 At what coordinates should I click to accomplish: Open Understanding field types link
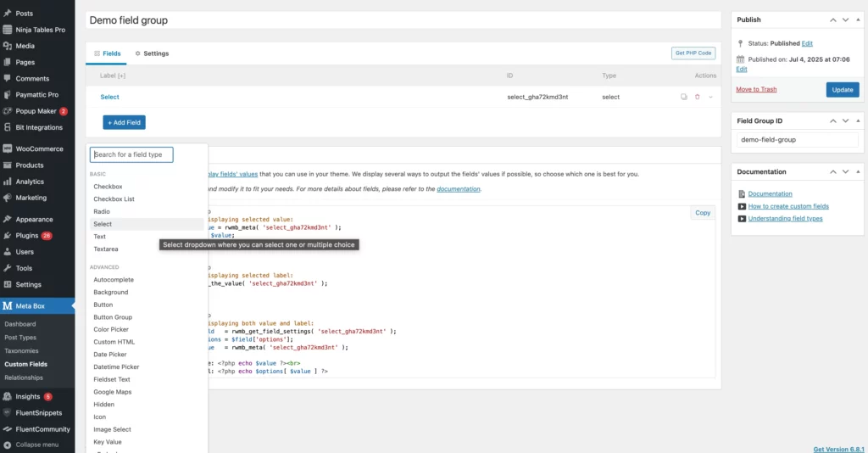(x=785, y=219)
